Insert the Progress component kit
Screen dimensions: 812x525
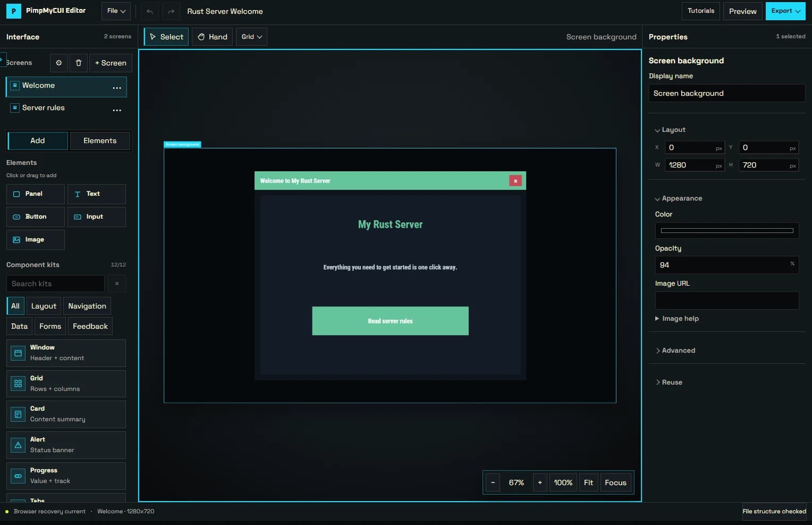tap(66, 476)
